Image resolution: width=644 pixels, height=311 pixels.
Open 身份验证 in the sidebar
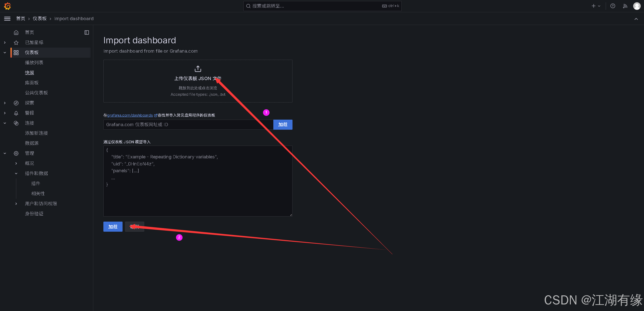click(x=34, y=214)
